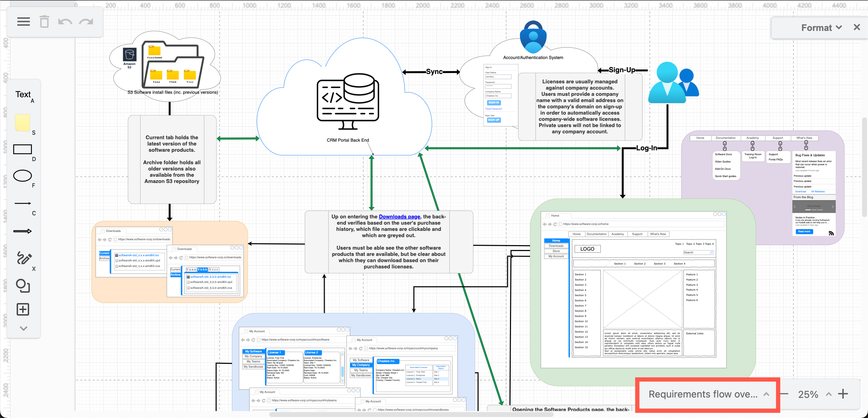Zoom in with the plus button

[x=843, y=394]
